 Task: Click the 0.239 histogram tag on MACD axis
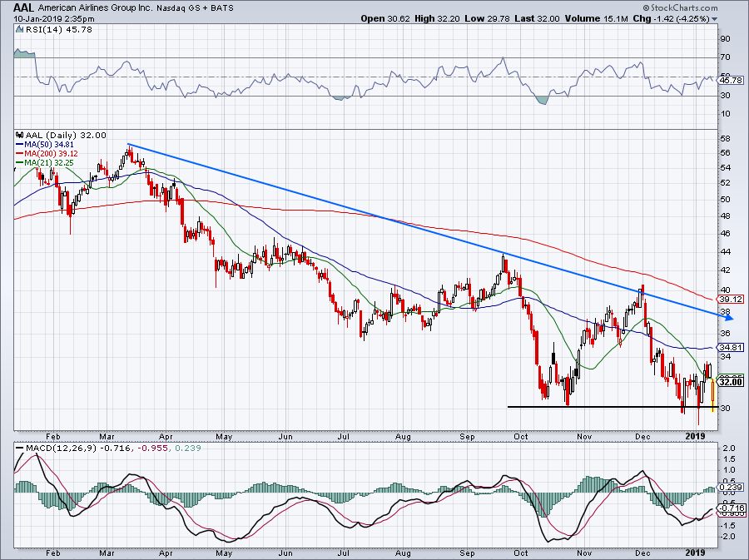[x=731, y=487]
